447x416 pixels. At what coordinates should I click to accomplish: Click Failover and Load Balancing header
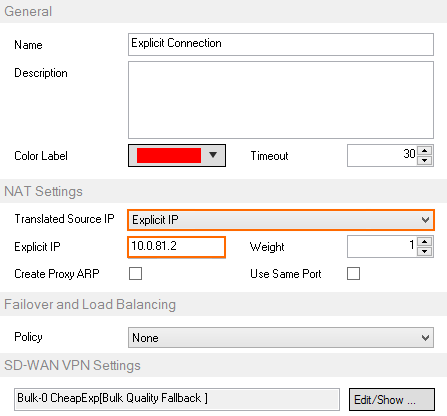90,304
